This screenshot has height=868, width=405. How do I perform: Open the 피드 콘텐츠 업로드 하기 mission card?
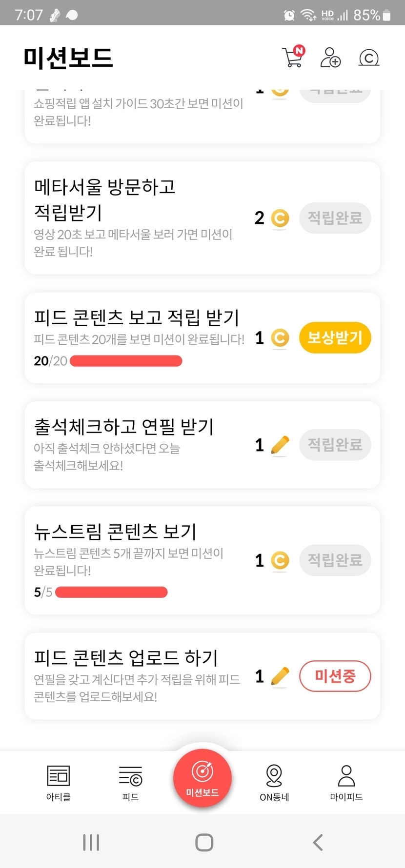(137, 676)
